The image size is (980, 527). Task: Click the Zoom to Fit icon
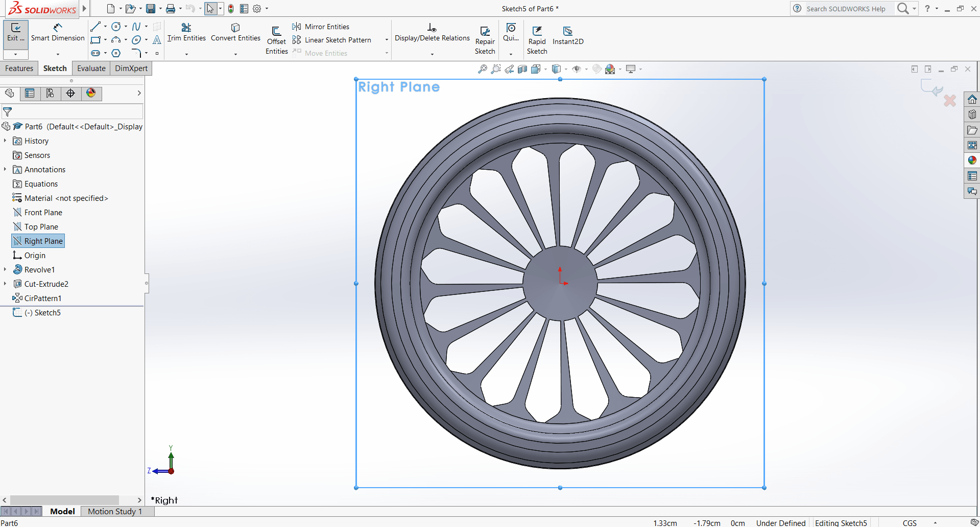[482, 69]
